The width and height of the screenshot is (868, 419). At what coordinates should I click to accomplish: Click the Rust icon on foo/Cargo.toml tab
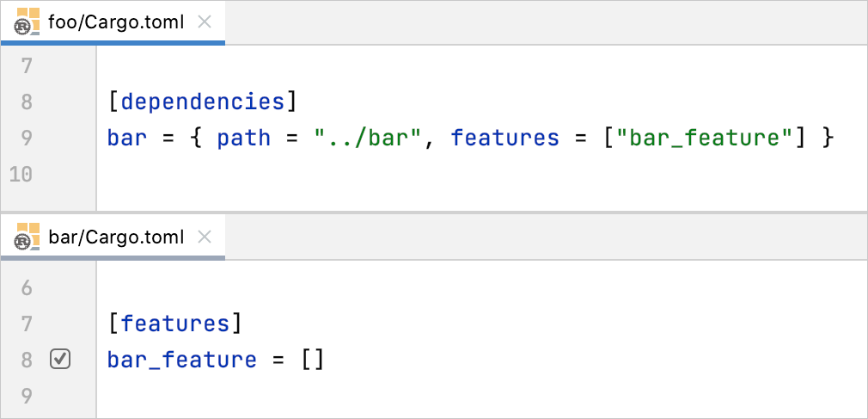pyautogui.click(x=28, y=22)
